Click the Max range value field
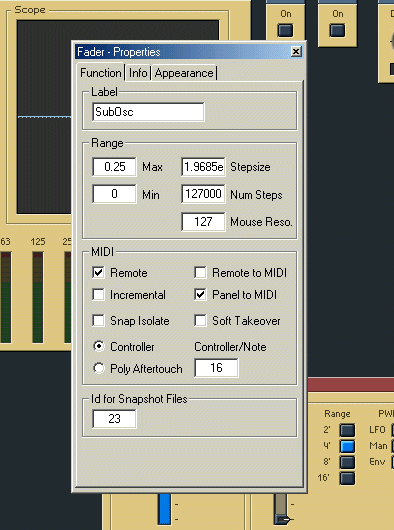 (114, 167)
